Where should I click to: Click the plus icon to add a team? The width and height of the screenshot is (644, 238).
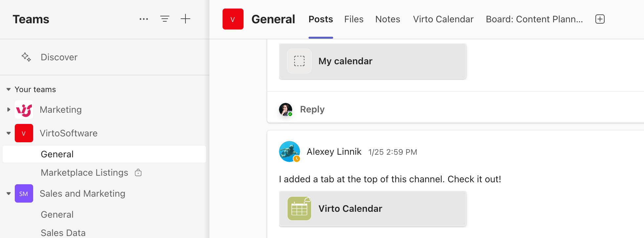pyautogui.click(x=185, y=19)
